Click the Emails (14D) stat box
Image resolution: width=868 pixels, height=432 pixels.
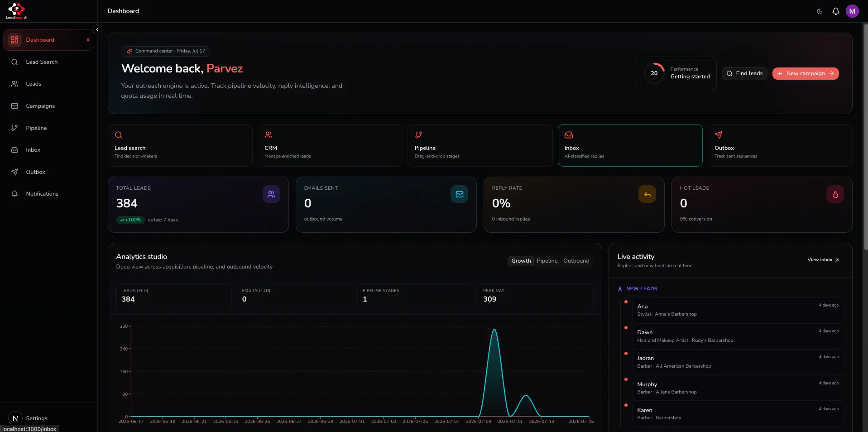tap(294, 297)
